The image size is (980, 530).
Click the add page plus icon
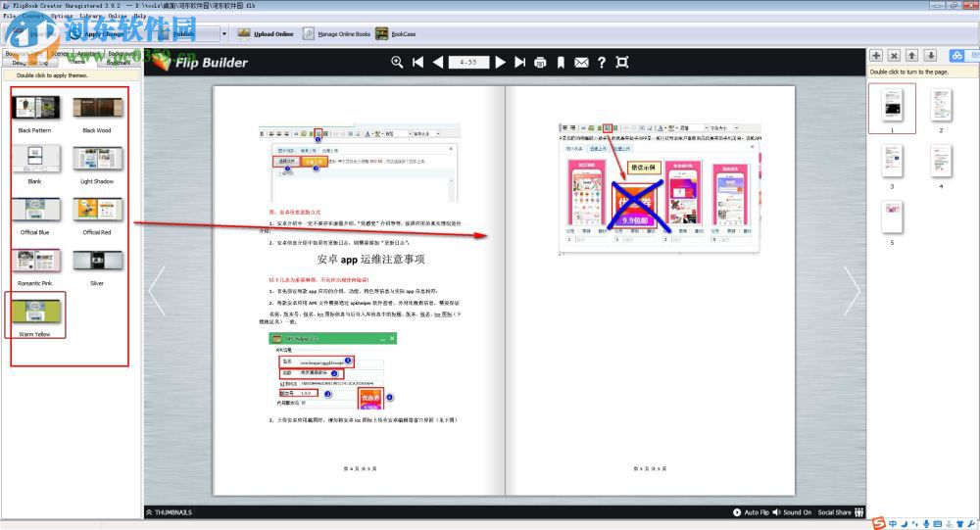876,56
